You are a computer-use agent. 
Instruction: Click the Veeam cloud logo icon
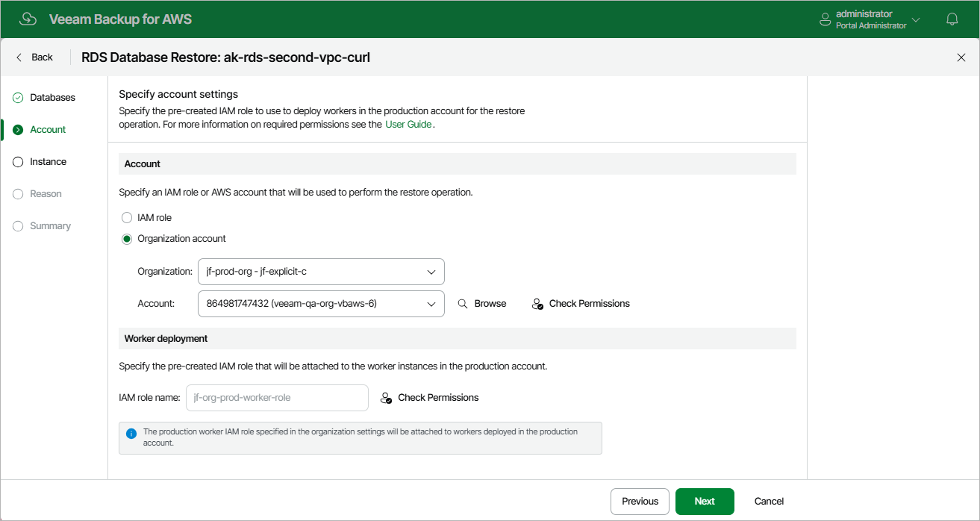28,19
